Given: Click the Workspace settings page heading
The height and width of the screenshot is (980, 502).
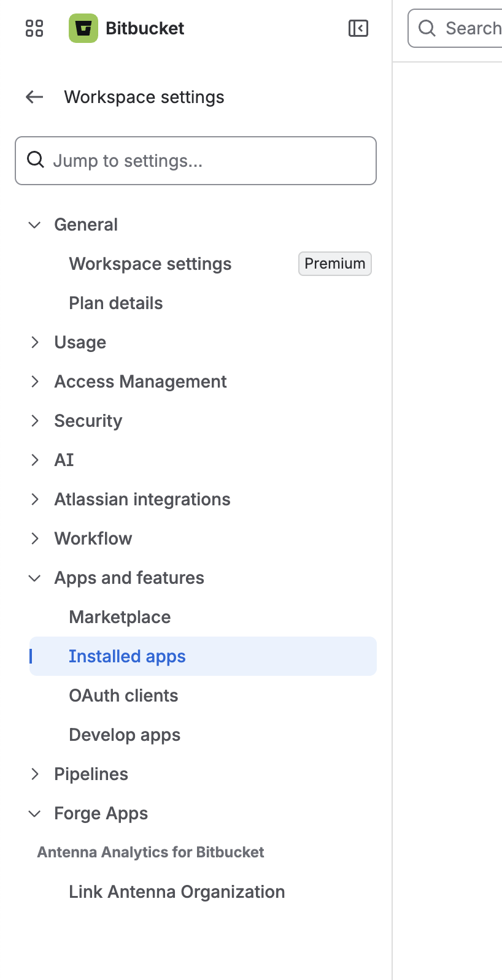Looking at the screenshot, I should (x=144, y=97).
